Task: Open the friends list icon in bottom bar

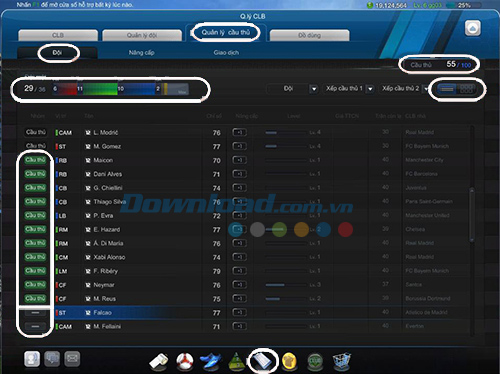Action: 32,359
